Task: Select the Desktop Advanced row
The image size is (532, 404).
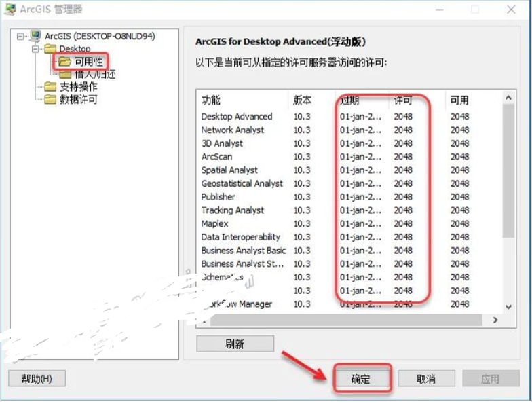Action: point(349,117)
